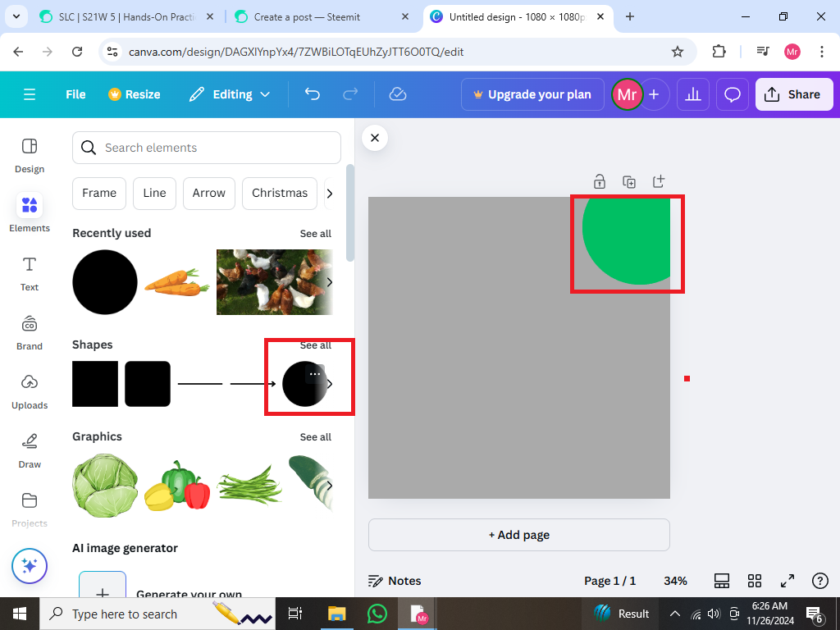Screen dimensions: 840x630
Task: Open the Text tool panel
Action: (30, 274)
